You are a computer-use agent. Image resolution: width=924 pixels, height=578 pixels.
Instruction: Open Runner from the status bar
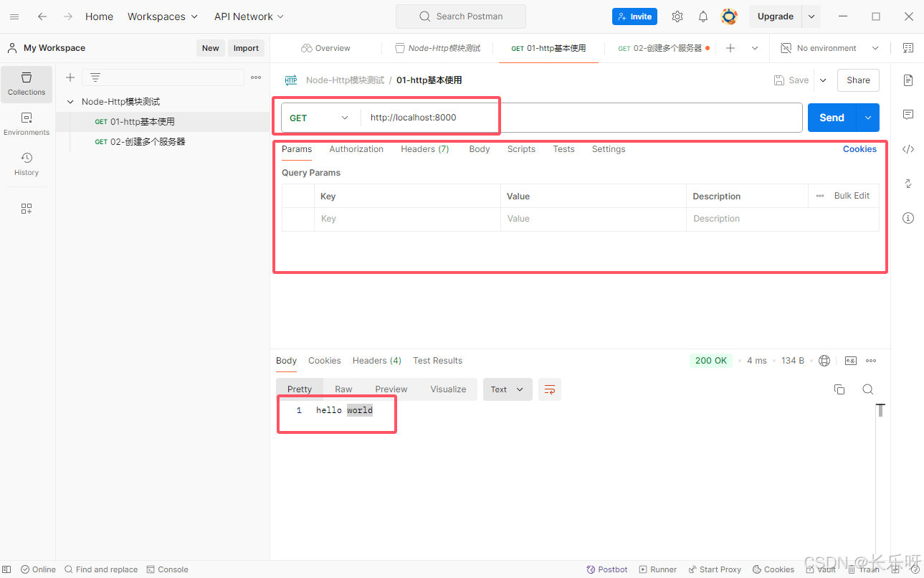pos(658,569)
